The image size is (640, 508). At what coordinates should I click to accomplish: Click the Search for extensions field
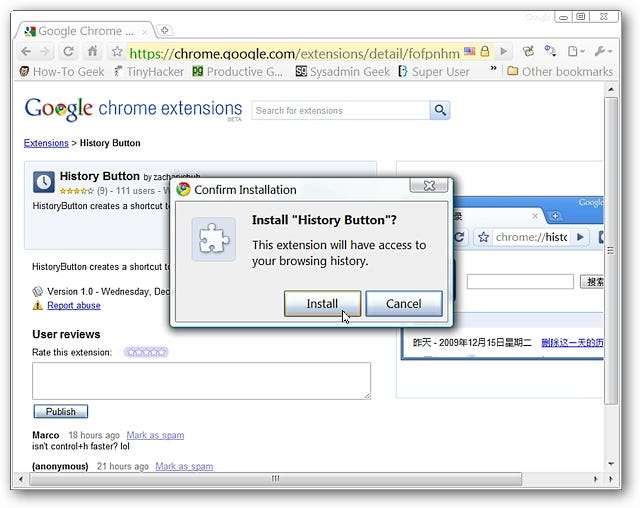341,111
